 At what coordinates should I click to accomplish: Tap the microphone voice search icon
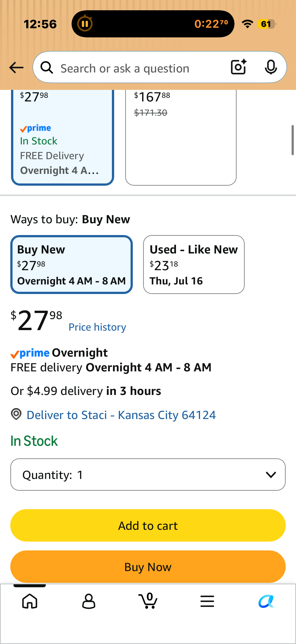tap(271, 67)
